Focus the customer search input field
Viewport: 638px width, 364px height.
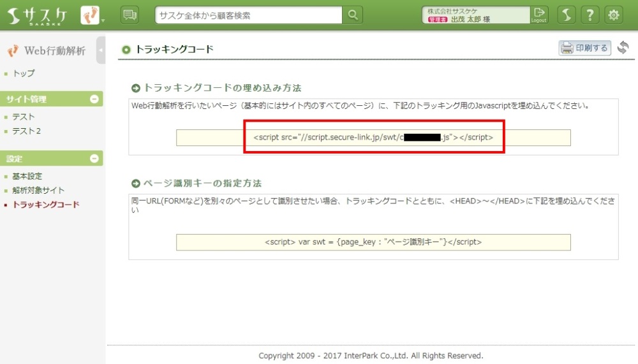click(x=249, y=15)
